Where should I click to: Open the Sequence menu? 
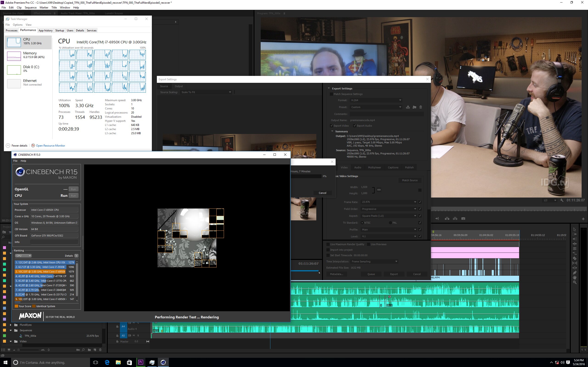[30, 8]
